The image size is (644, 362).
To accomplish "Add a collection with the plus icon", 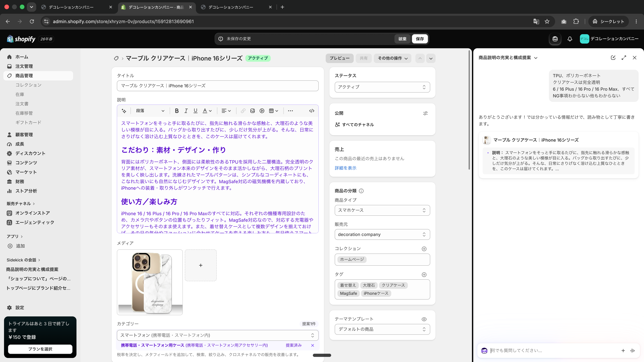I will (x=424, y=249).
